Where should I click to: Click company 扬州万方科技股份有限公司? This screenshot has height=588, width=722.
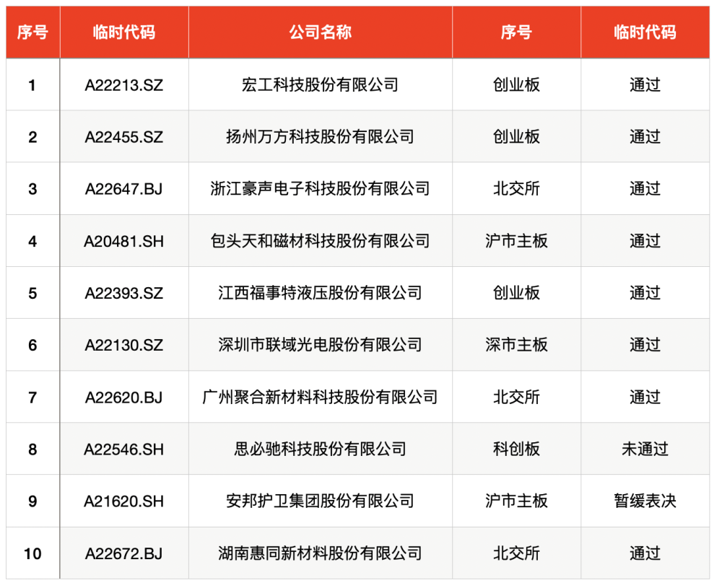pyautogui.click(x=320, y=136)
